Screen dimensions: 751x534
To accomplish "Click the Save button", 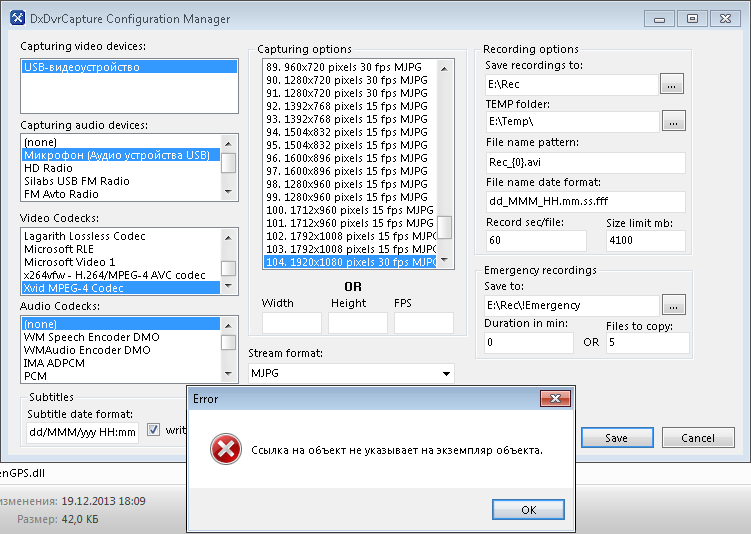I will 616,438.
